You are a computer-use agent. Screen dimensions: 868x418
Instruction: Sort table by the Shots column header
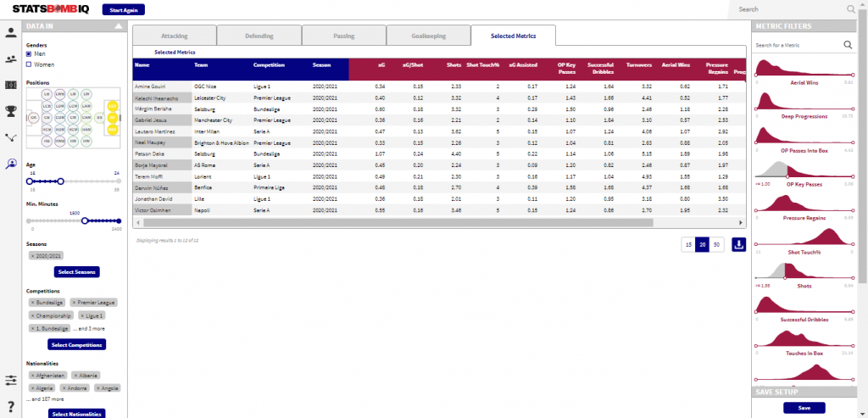(454, 64)
